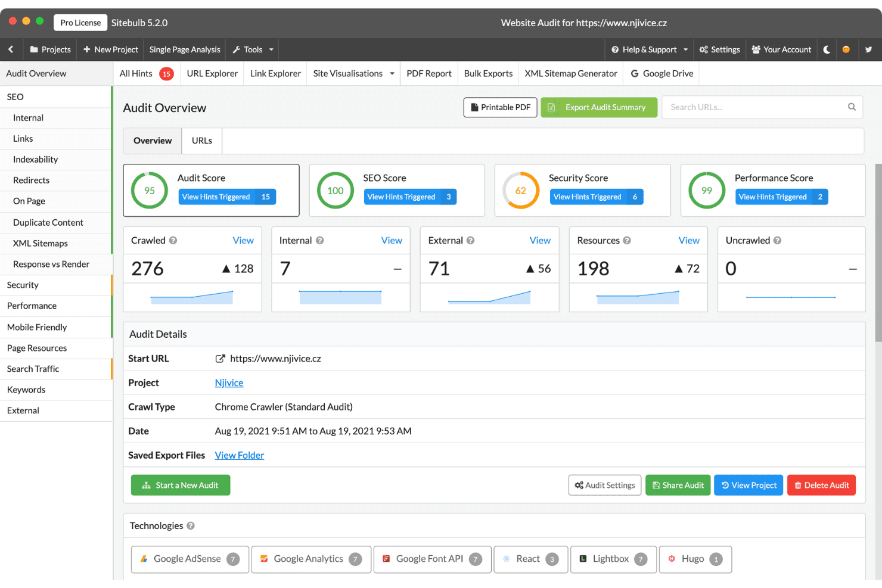Click the emoji feedback icon
Image resolution: width=882 pixels, height=588 pixels.
pos(846,49)
